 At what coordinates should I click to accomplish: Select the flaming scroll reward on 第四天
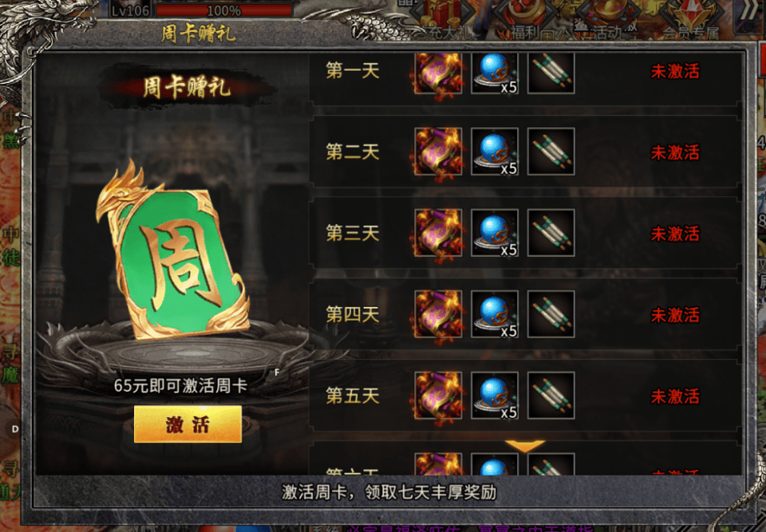[x=438, y=314]
